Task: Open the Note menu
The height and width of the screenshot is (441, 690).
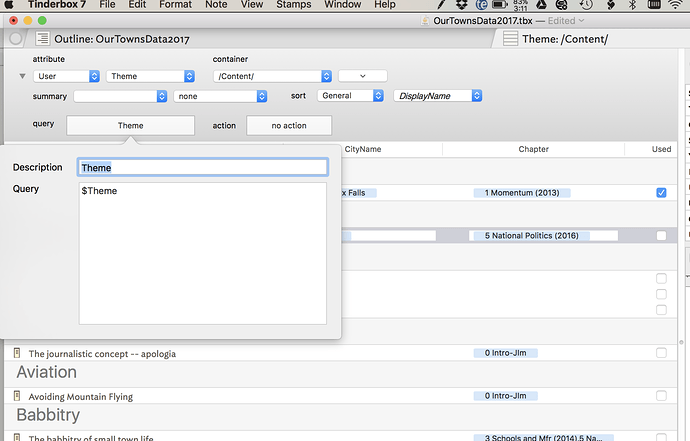Action: [x=216, y=4]
